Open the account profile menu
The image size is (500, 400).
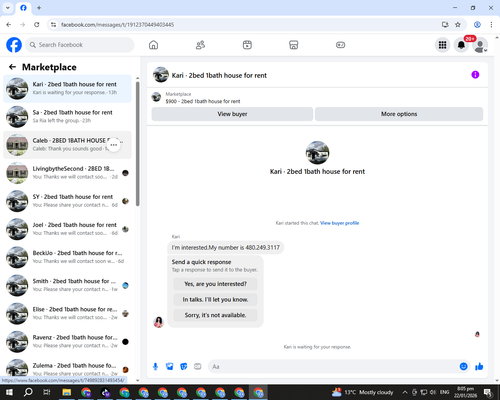click(480, 45)
